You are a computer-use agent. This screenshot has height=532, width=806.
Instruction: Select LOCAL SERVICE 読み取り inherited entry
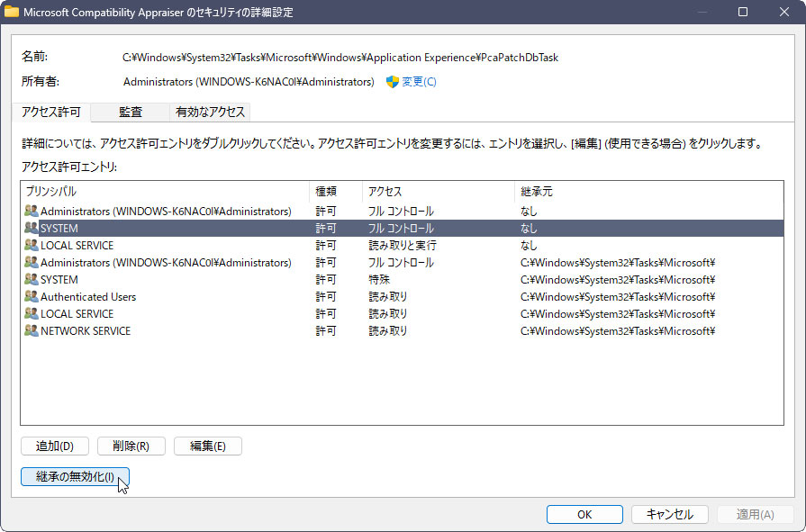click(403, 313)
